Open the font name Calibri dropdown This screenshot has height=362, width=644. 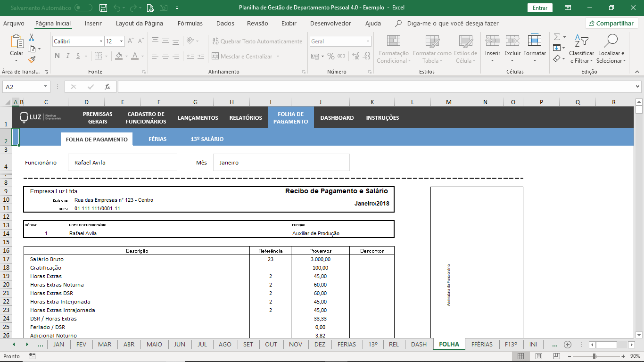101,41
